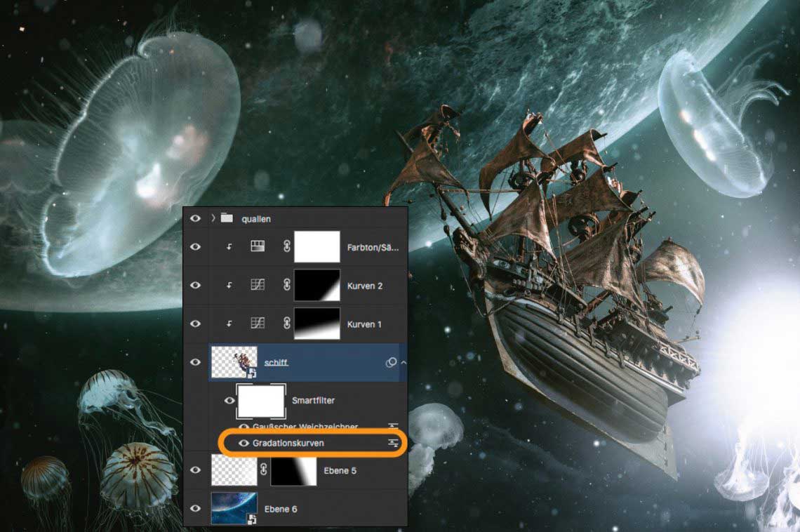Click the mask link icon on Ebene 5
Viewport: 800px width, 532px height.
pos(263,470)
